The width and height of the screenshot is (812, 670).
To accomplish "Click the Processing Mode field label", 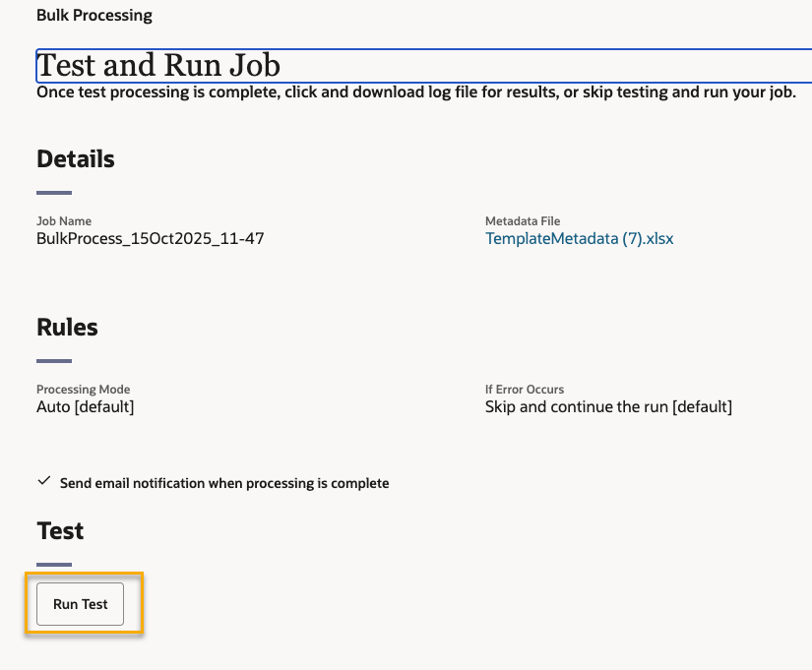I will tap(83, 390).
